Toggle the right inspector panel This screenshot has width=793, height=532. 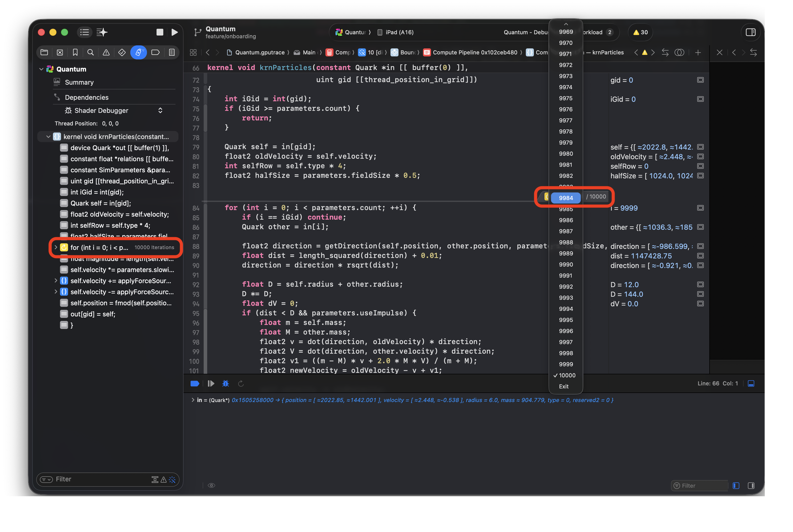click(x=750, y=32)
